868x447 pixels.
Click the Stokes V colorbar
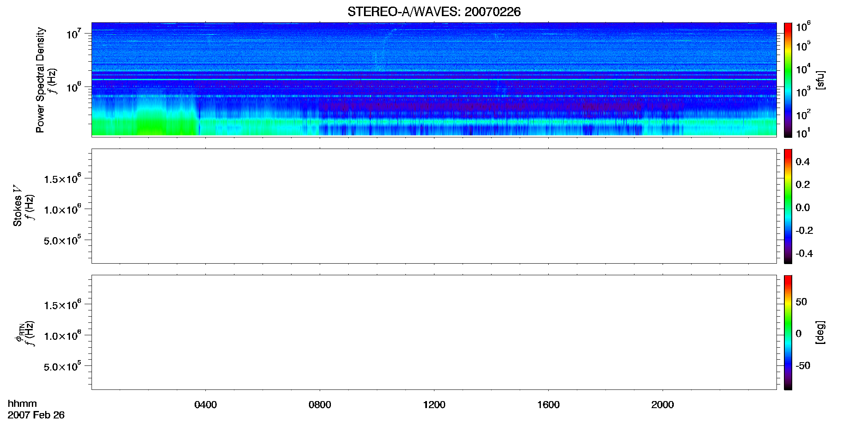point(788,206)
